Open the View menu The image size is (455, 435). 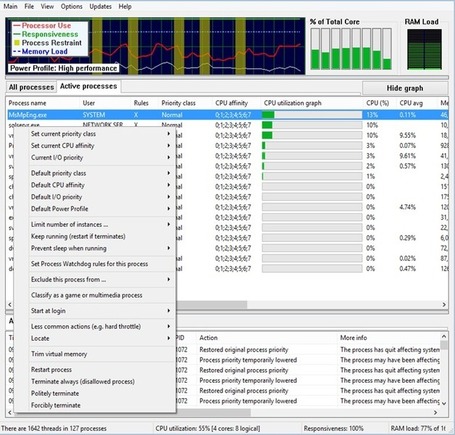tap(47, 6)
